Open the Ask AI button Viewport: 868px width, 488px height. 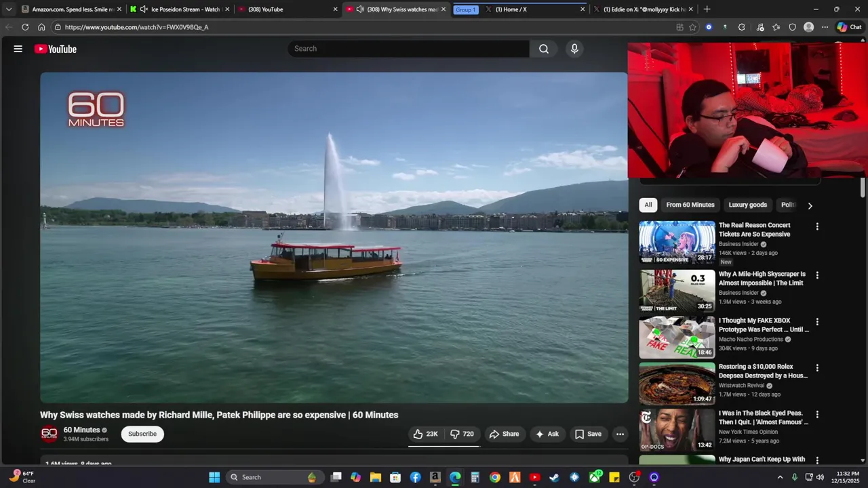(547, 434)
